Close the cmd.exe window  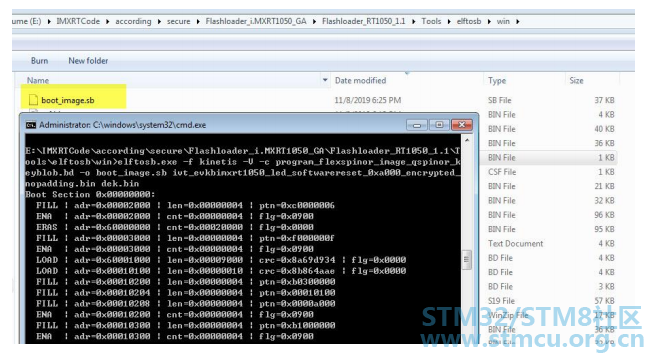[x=462, y=125]
